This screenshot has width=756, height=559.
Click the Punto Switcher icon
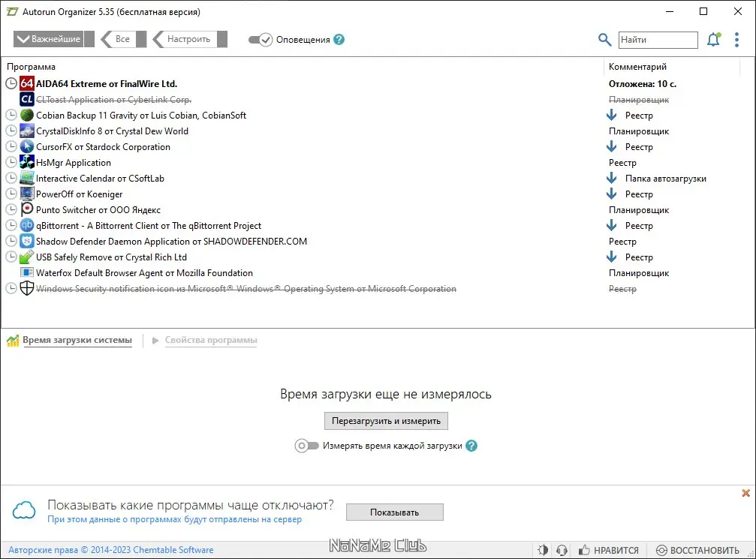(x=26, y=209)
